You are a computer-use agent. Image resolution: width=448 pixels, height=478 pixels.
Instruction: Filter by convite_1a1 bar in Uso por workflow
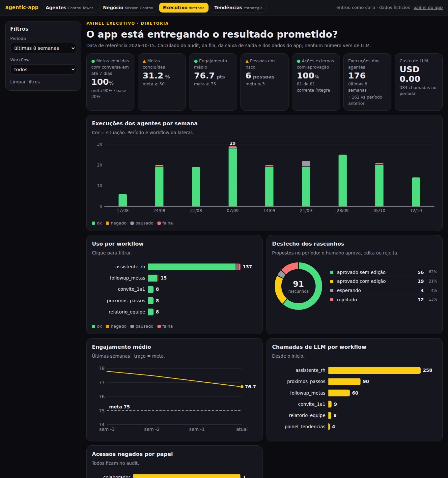click(x=151, y=289)
